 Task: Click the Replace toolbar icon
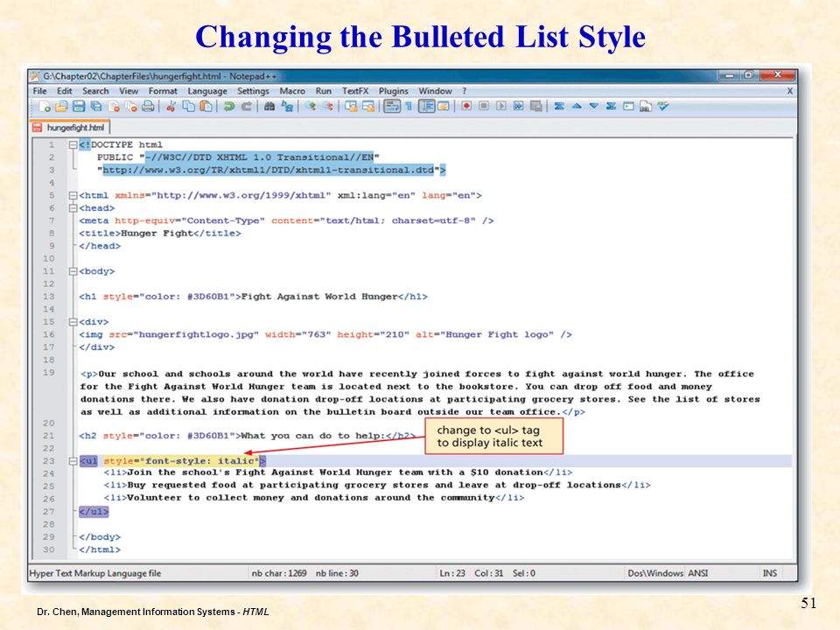point(288,107)
